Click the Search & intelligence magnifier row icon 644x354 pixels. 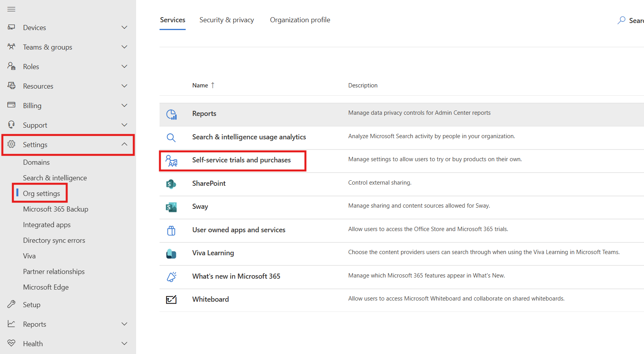[x=171, y=137]
